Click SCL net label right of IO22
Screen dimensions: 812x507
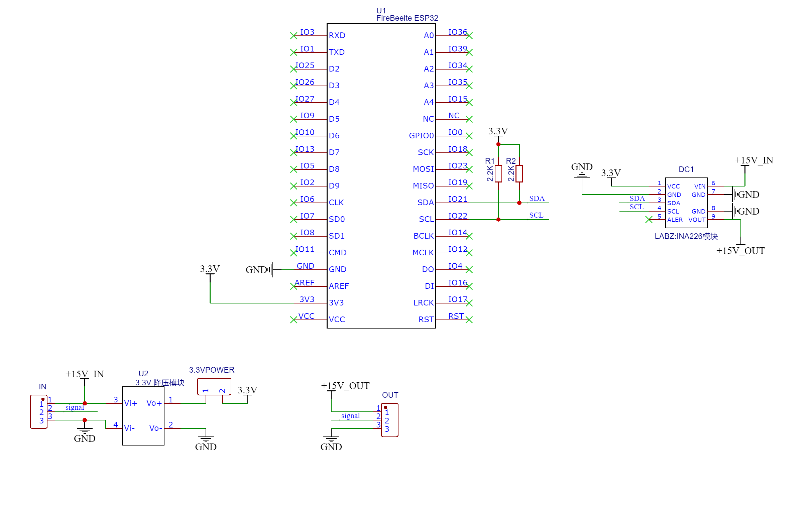(x=536, y=215)
